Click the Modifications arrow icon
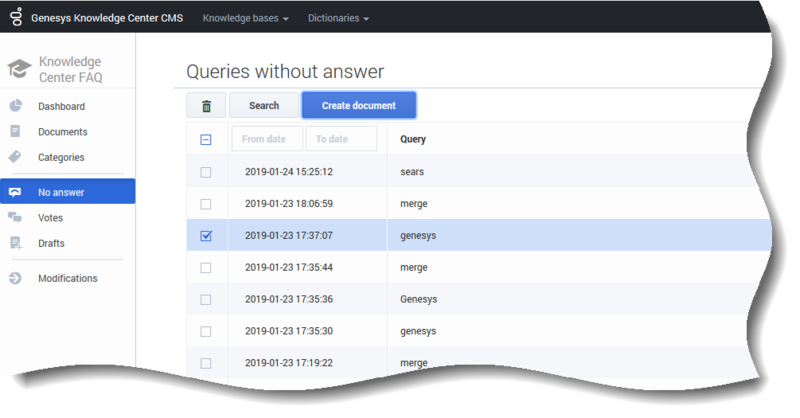The width and height of the screenshot is (800, 418). point(16,278)
